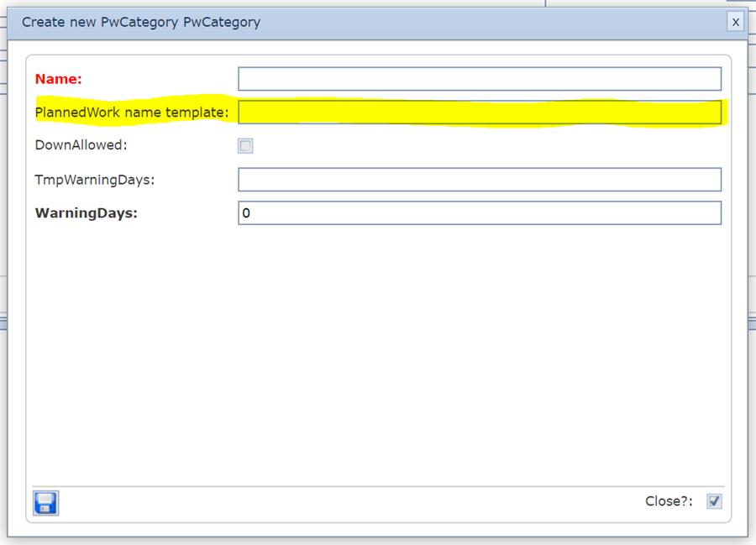Click the DownAllowed: label text
756x545 pixels.
click(81, 145)
